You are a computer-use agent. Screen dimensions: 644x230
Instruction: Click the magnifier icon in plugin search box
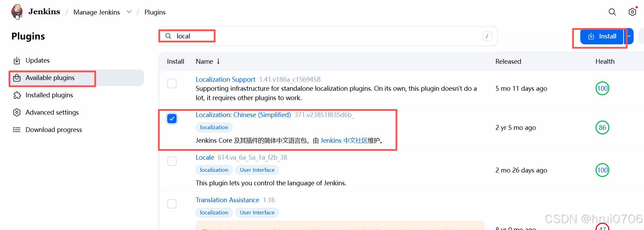coord(168,36)
